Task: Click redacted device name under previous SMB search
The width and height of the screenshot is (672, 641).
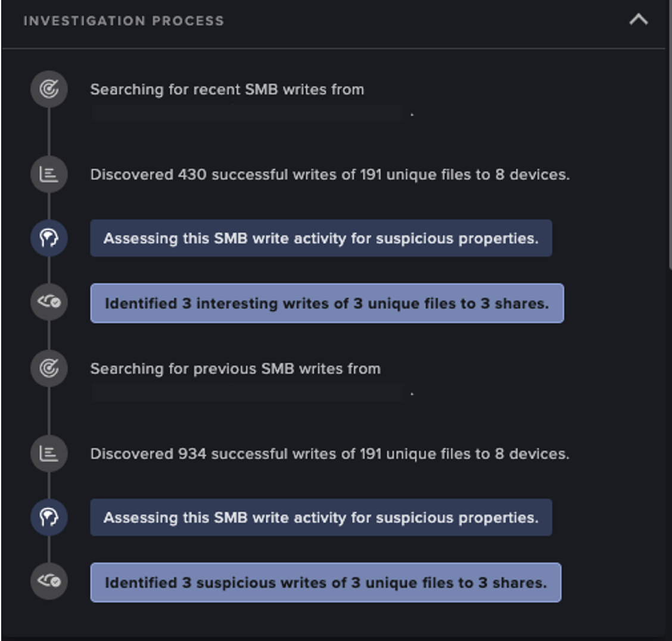Action: point(248,393)
